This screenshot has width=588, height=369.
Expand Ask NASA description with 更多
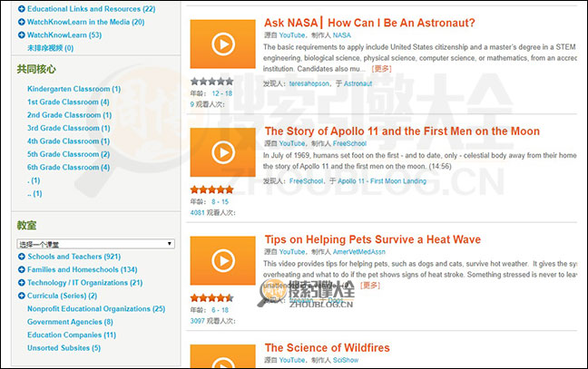coord(381,69)
